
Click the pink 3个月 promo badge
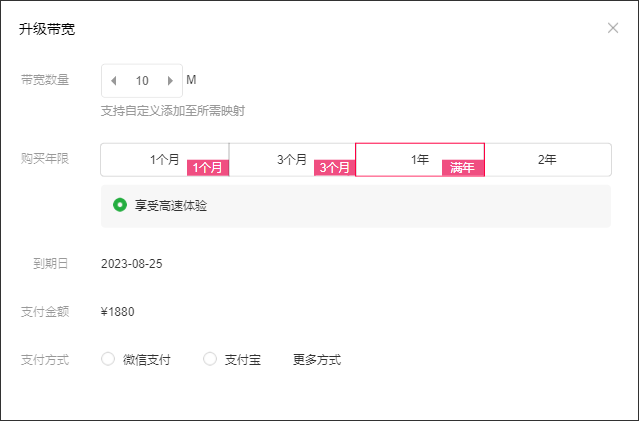tap(335, 168)
